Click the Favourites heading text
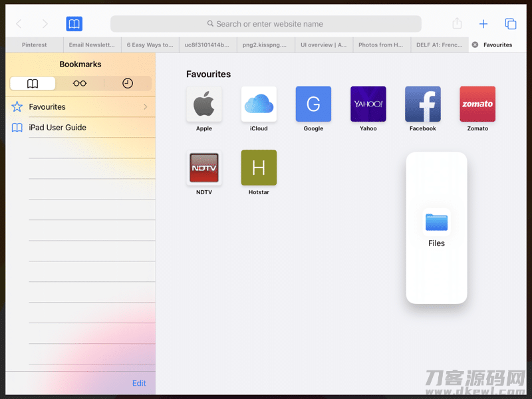Image resolution: width=532 pixels, height=399 pixels. coord(208,74)
